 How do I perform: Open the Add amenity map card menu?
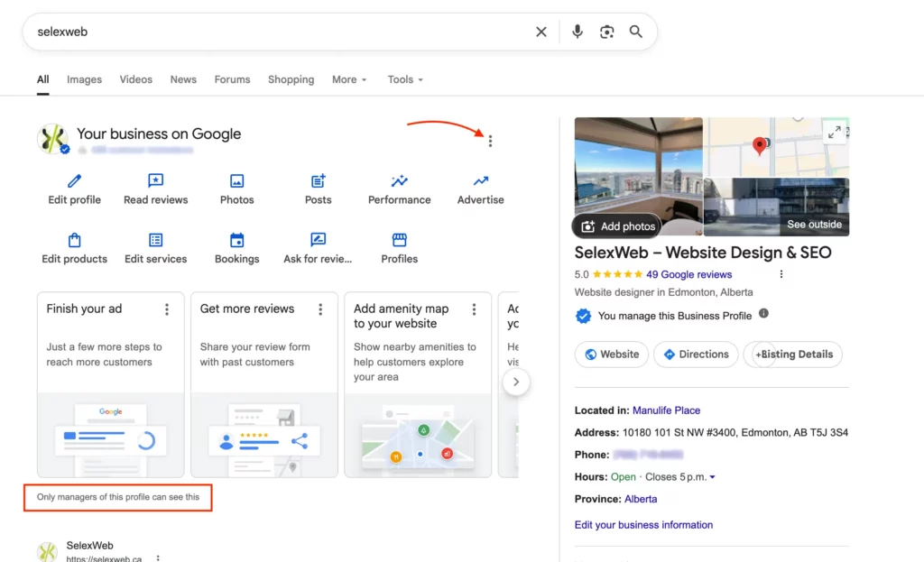(474, 309)
